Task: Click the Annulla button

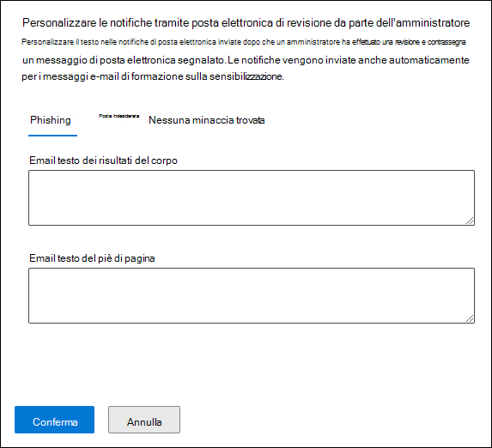Action: [144, 420]
